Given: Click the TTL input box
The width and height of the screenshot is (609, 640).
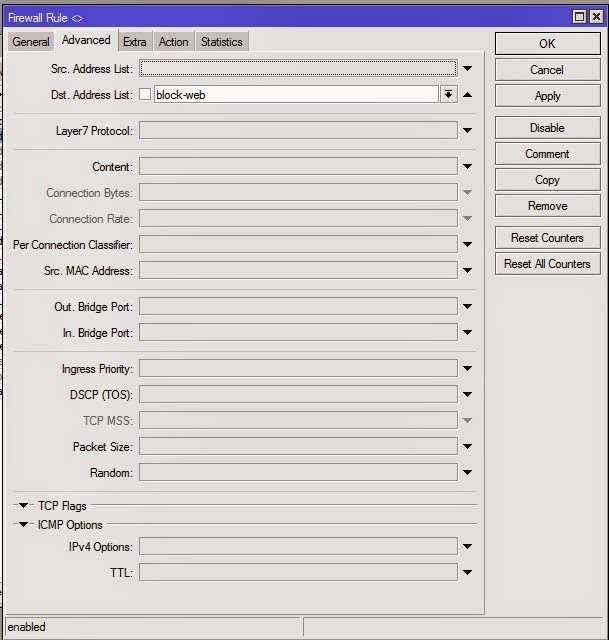Looking at the screenshot, I should (x=298, y=572).
